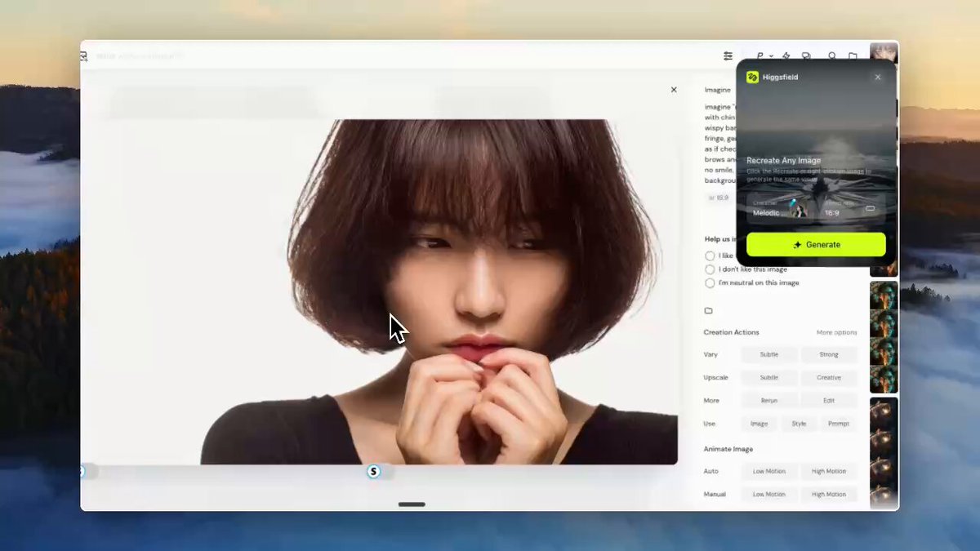Open the P dropdown in top bar
This screenshot has height=551, width=980.
[x=764, y=56]
